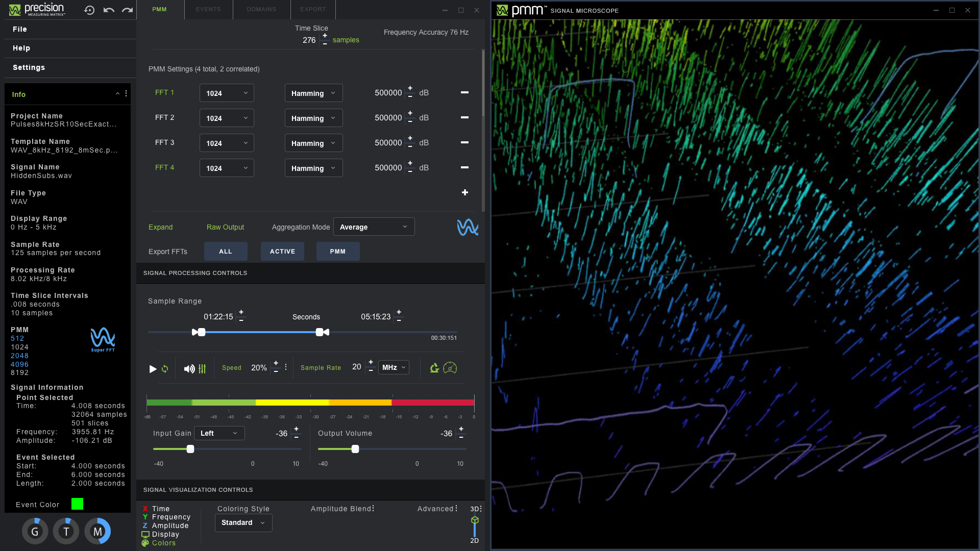Click the history revert icon in title bar
The width and height of the screenshot is (980, 551).
[89, 10]
